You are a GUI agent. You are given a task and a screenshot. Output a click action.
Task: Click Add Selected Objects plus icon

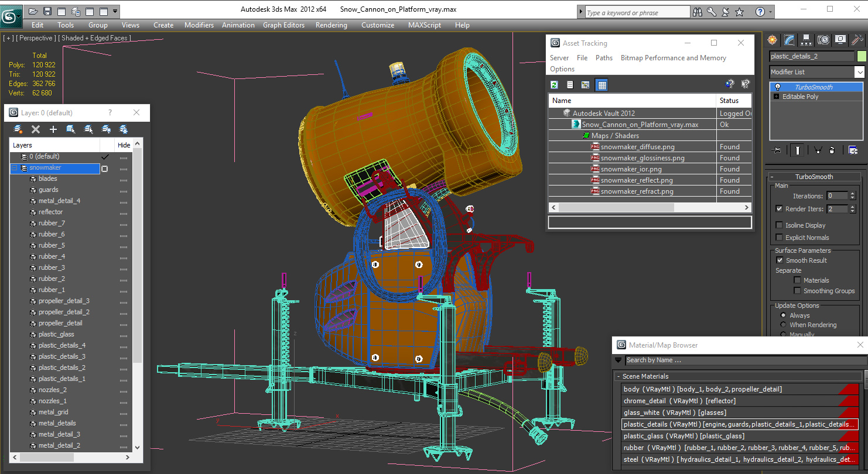53,129
